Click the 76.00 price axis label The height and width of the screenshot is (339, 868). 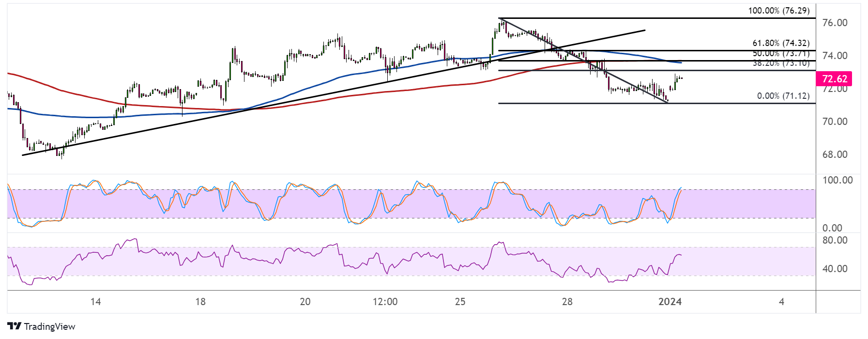835,23
